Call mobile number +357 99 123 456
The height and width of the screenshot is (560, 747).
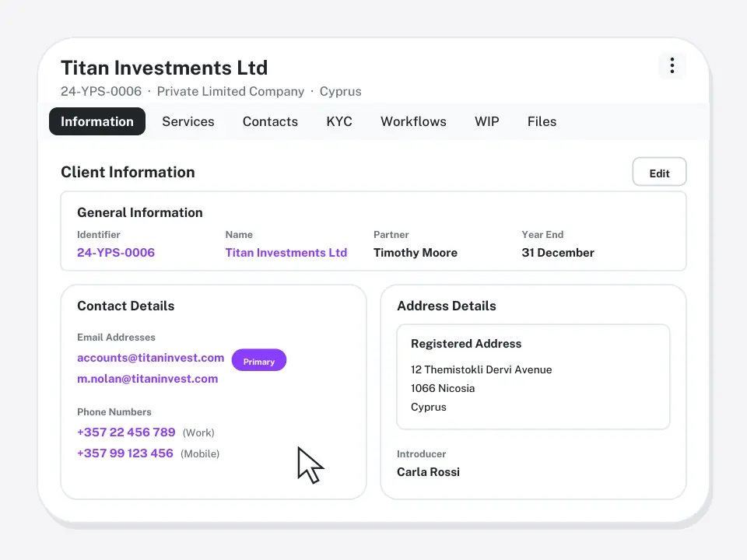[125, 453]
